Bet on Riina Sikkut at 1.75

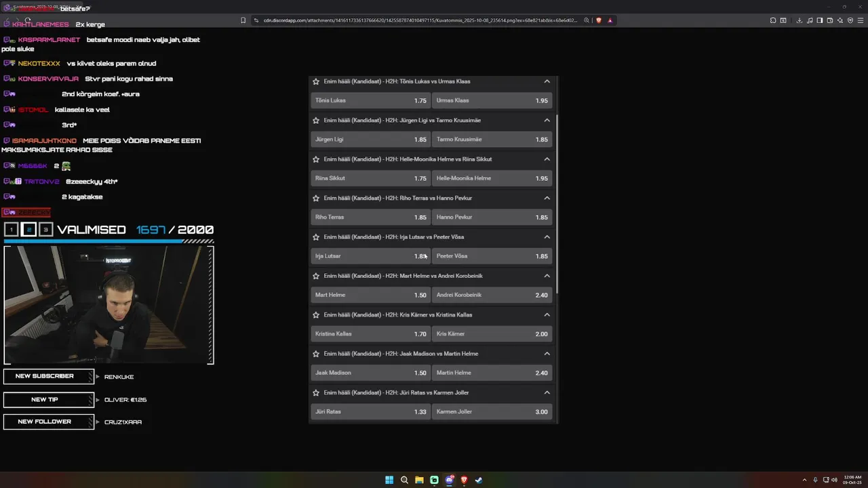pyautogui.click(x=370, y=178)
